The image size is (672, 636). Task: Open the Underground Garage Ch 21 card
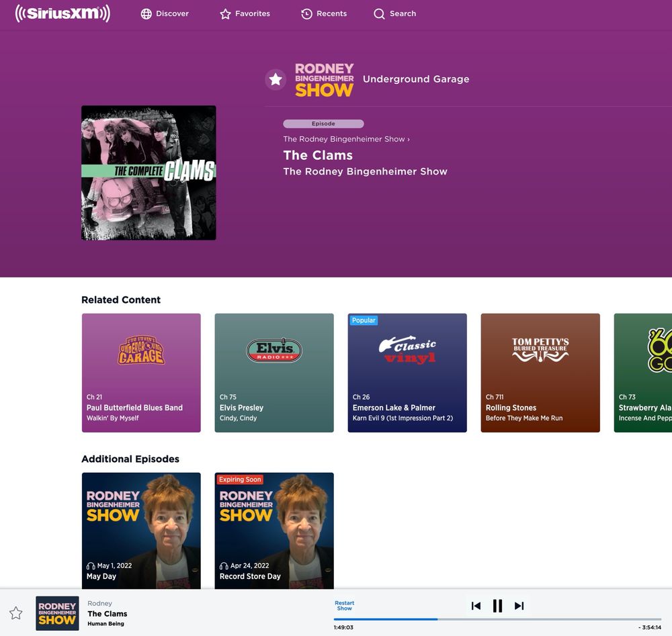pyautogui.click(x=141, y=373)
